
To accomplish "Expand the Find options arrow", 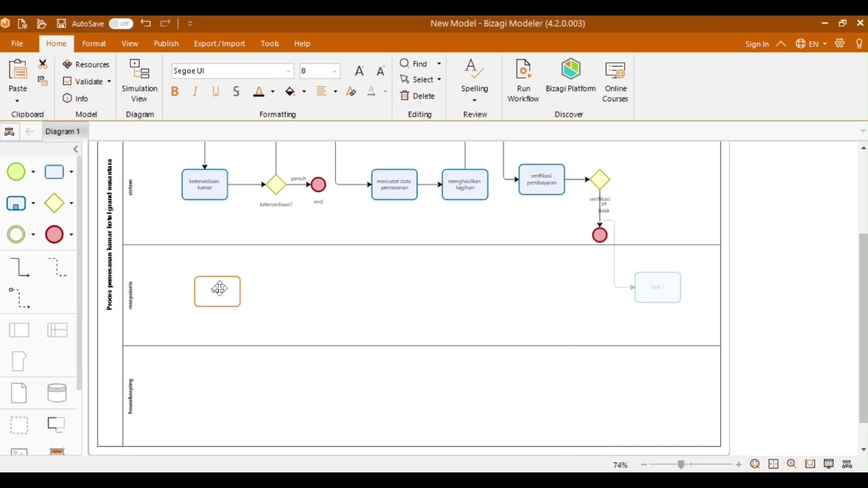I will coord(439,64).
